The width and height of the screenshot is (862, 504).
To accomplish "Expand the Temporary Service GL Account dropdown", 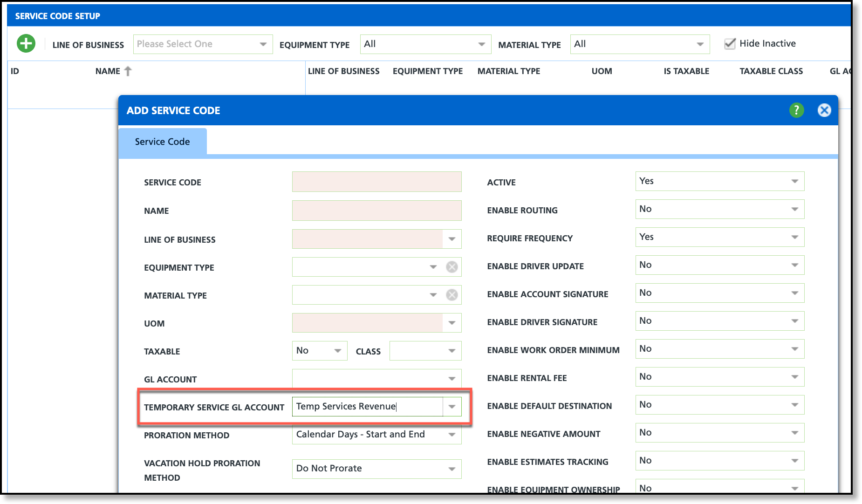I will point(452,407).
